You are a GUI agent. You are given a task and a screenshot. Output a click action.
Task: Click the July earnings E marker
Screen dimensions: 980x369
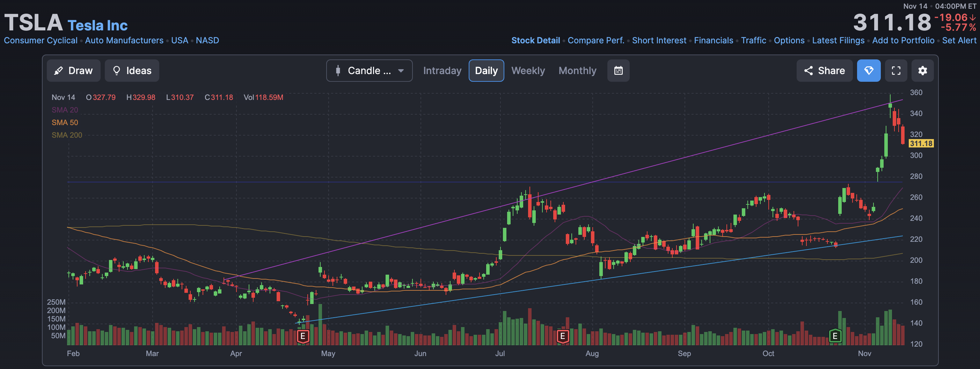pyautogui.click(x=563, y=336)
